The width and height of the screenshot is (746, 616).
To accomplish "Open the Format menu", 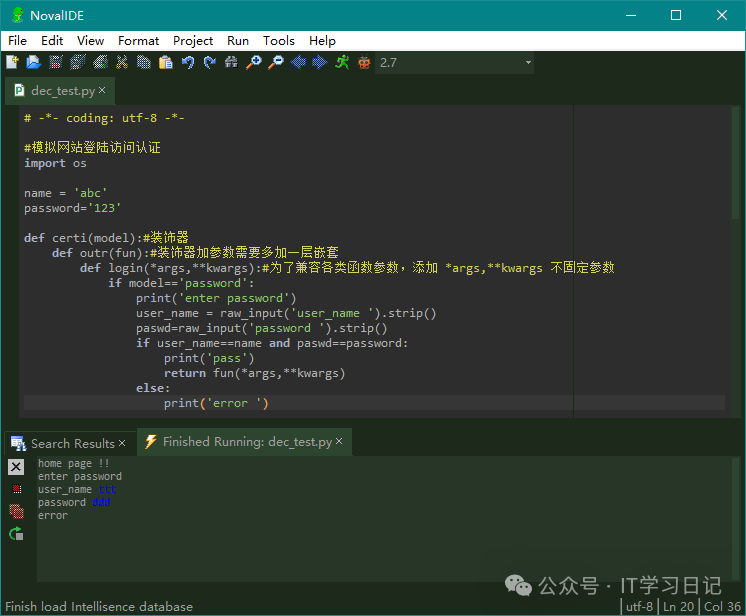I will click(138, 40).
